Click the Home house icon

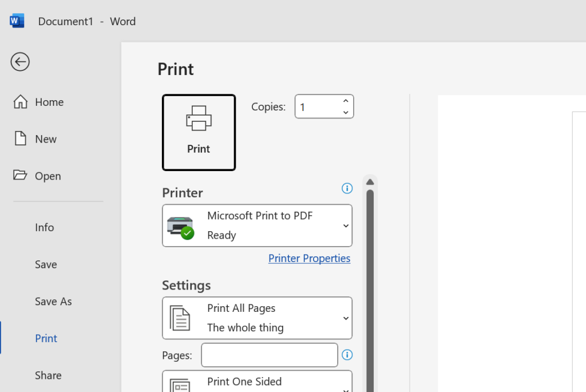pyautogui.click(x=21, y=102)
